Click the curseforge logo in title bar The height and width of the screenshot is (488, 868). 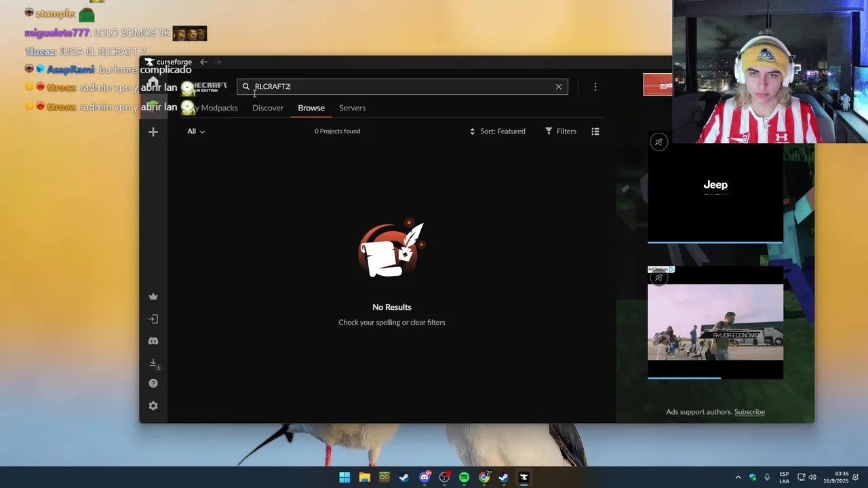pyautogui.click(x=168, y=62)
